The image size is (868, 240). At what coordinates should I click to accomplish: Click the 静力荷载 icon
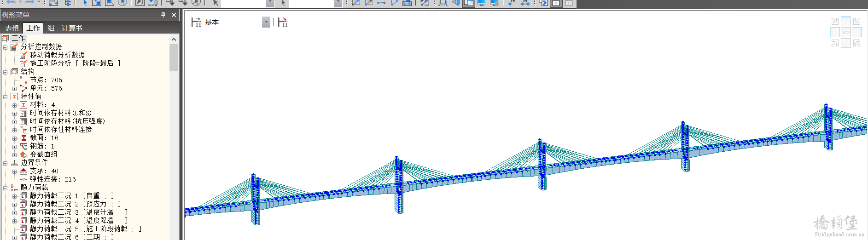pyautogui.click(x=14, y=187)
